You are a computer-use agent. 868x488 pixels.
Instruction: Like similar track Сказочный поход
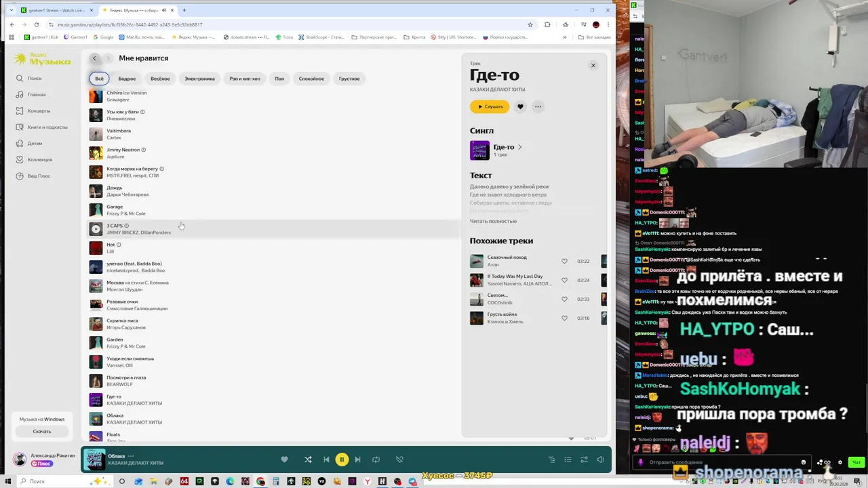click(564, 261)
